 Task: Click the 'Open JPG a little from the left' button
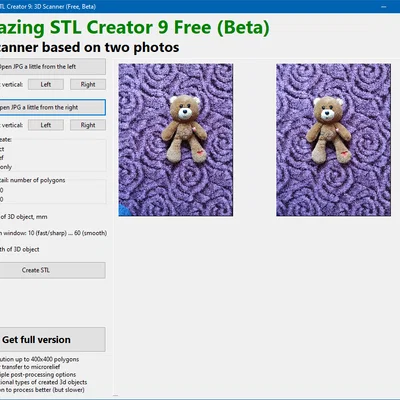pyautogui.click(x=53, y=67)
